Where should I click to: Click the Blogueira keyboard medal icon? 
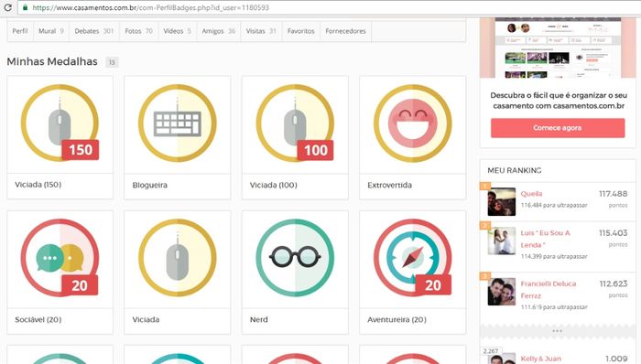tap(178, 123)
